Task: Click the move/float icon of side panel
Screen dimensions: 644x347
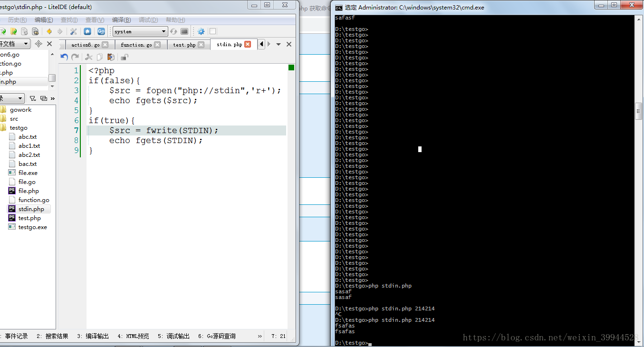Action: click(x=39, y=44)
